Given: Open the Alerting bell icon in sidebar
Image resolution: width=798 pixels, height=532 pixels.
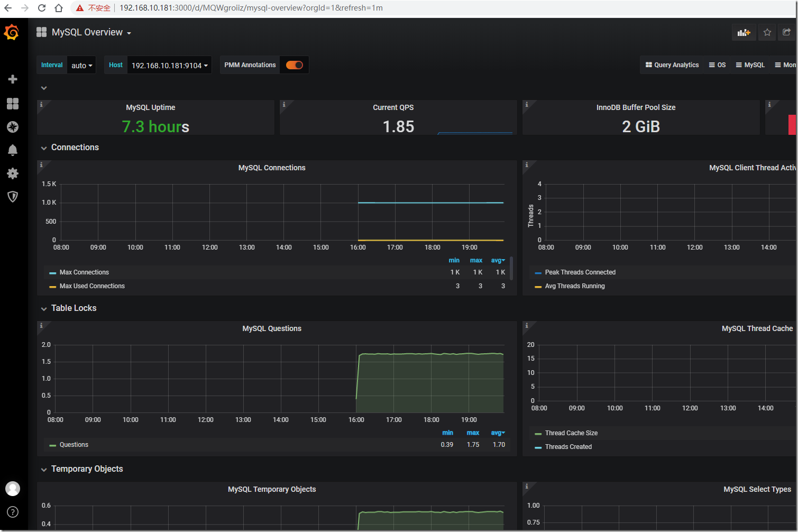Looking at the screenshot, I should [13, 150].
